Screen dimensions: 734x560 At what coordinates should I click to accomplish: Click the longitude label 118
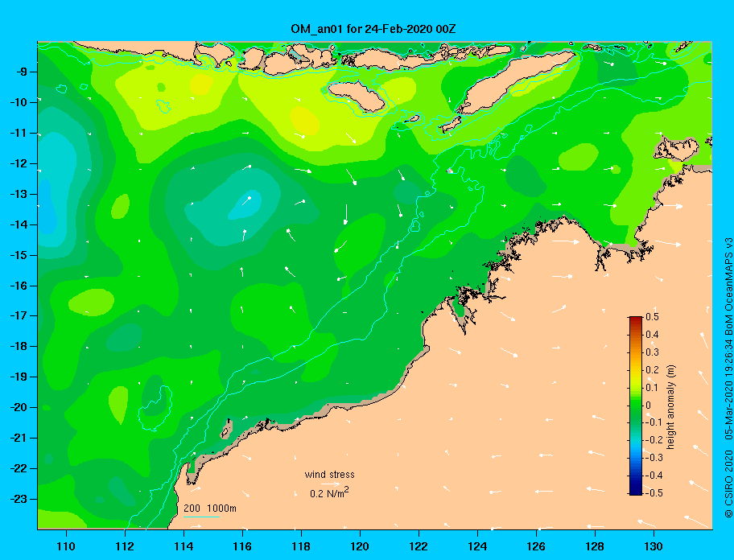coord(301,546)
